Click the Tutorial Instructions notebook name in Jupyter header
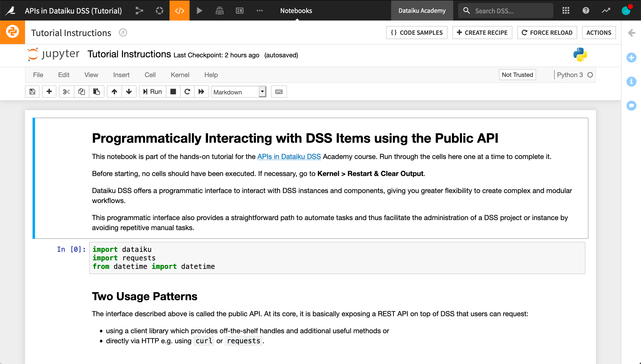The height and width of the screenshot is (364, 641). click(x=129, y=54)
